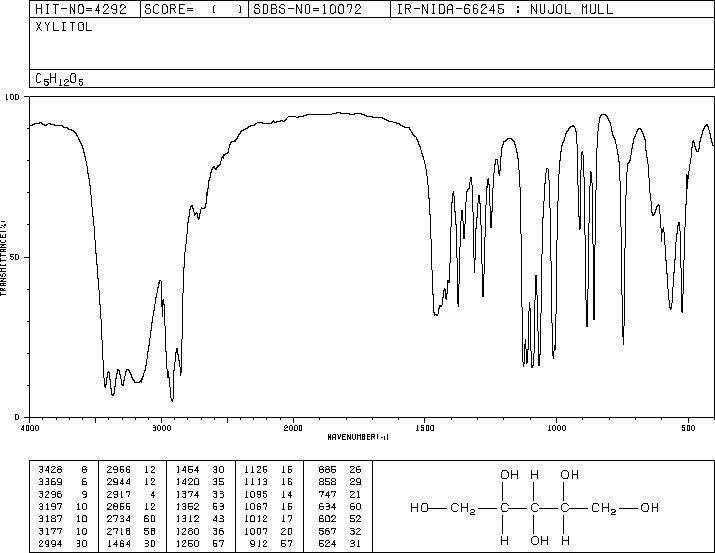Click the 4000 label on wavenumber axis
Screen dimensions: 715x553
point(30,428)
